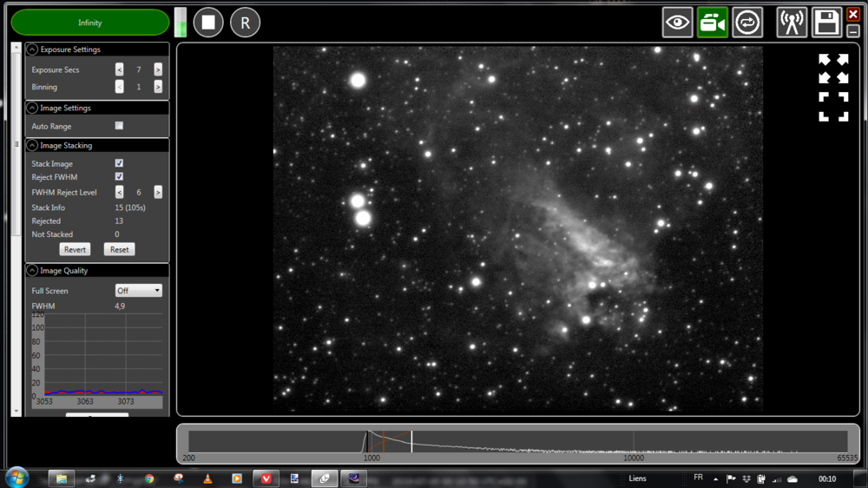Uncheck the Reject FWHM checkbox
Image resolution: width=868 pixels, height=488 pixels.
(119, 176)
